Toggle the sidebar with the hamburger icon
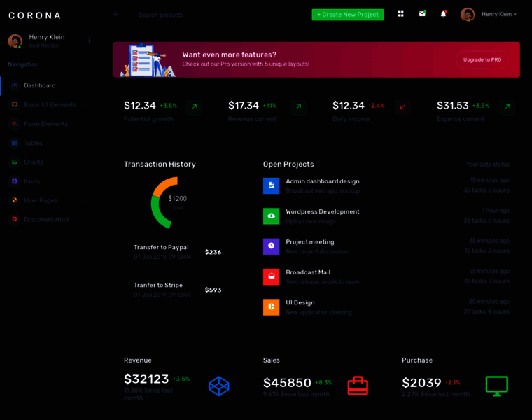The height and width of the screenshot is (420, 532). 115,14
